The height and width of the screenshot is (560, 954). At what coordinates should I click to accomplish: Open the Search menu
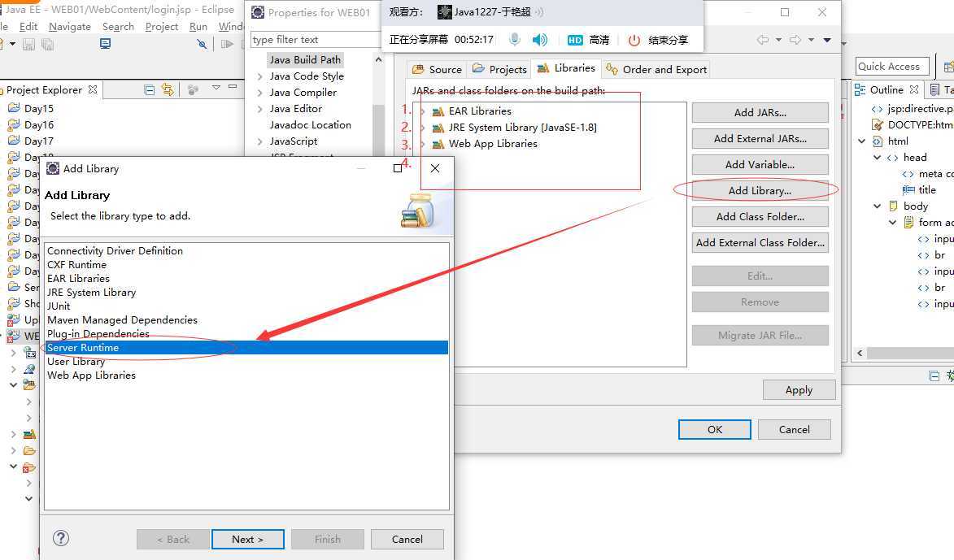(x=118, y=27)
